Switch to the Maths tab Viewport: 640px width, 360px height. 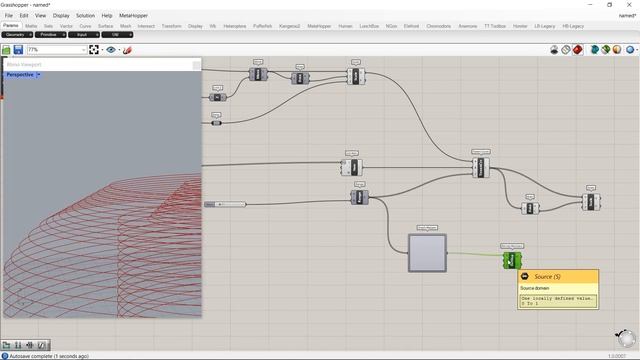click(x=31, y=26)
